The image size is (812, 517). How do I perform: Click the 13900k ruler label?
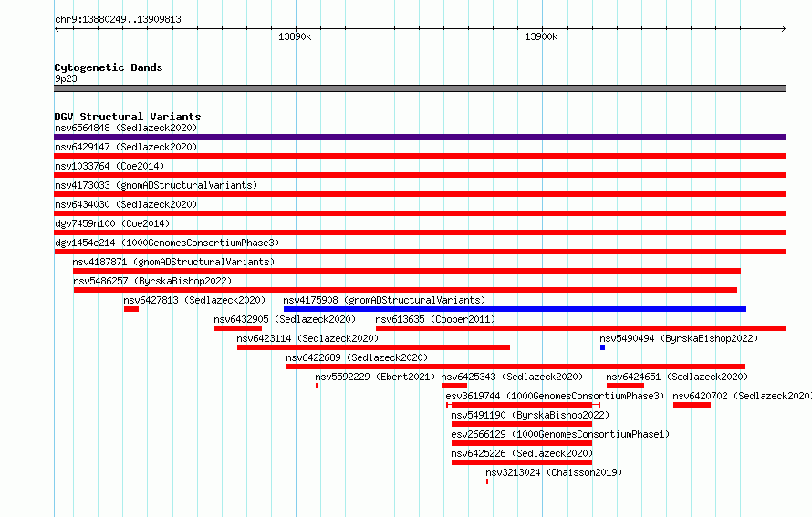coord(541,36)
